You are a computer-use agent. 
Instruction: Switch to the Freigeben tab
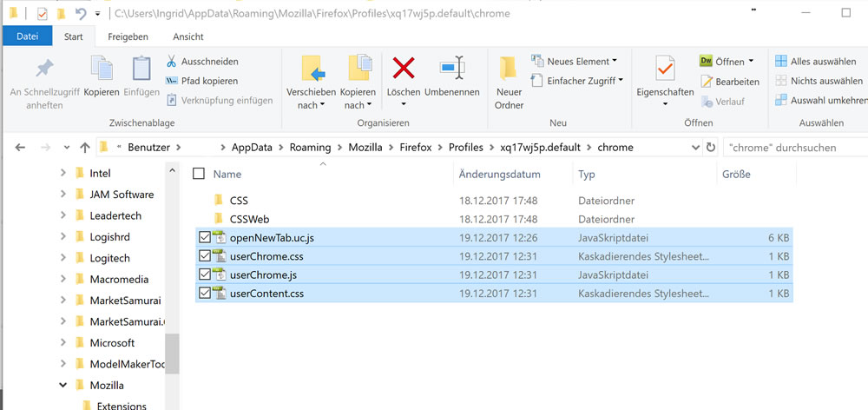[x=128, y=36]
